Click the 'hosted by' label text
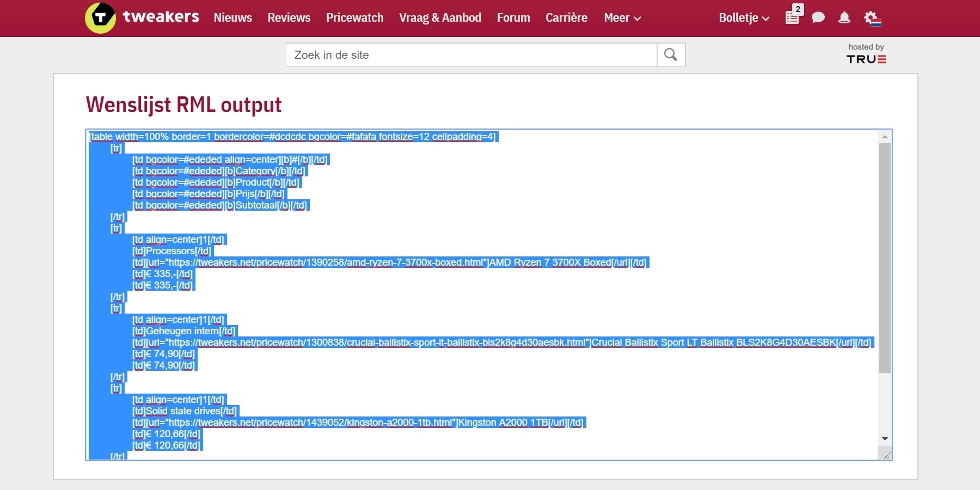The image size is (980, 490). pyautogui.click(x=866, y=47)
